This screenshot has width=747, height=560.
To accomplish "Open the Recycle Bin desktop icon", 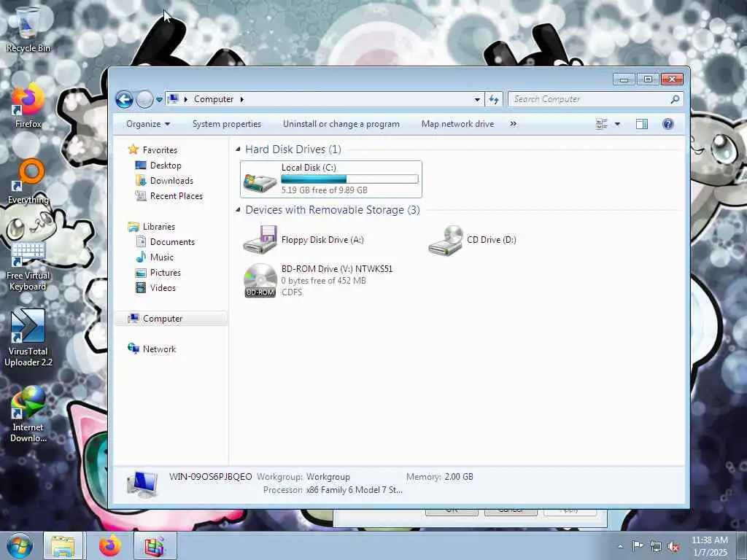I will (28, 29).
